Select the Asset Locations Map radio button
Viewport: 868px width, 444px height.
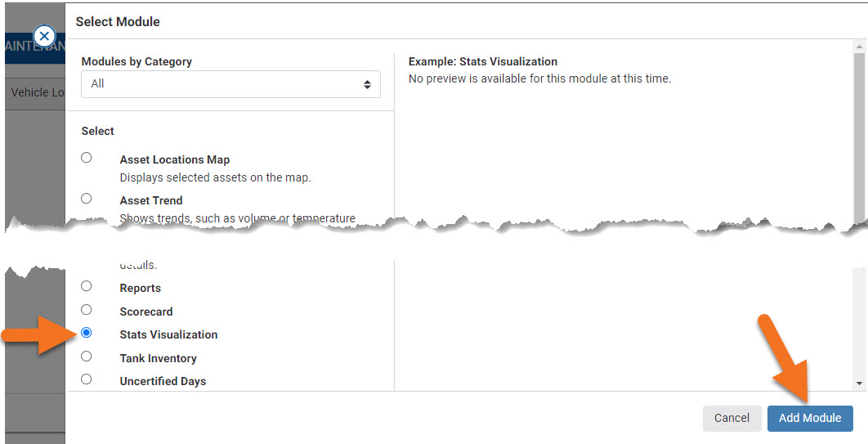87,158
